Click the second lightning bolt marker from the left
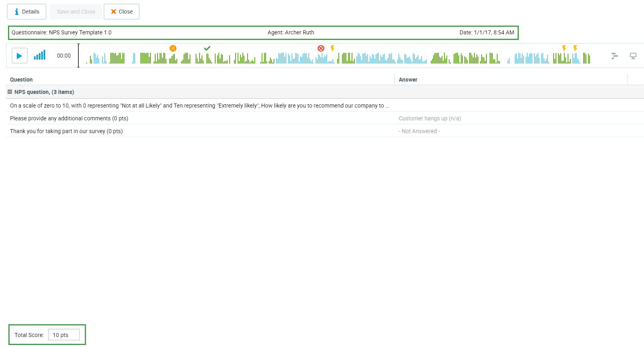644x347 pixels. click(564, 48)
